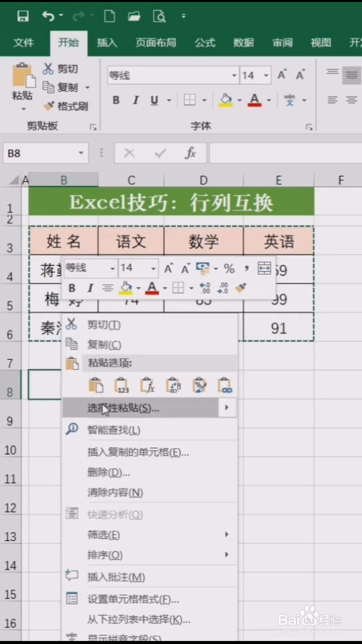Toggle Bold in the mini toolbar

coord(72,288)
